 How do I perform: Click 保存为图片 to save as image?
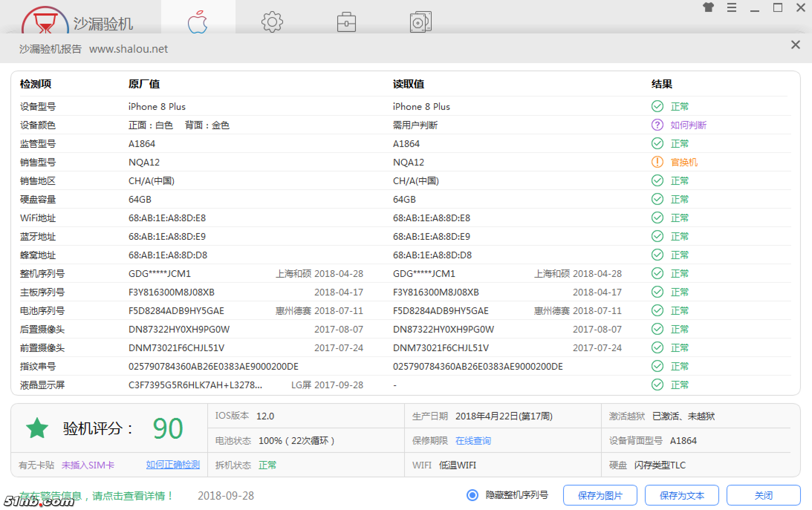point(600,495)
